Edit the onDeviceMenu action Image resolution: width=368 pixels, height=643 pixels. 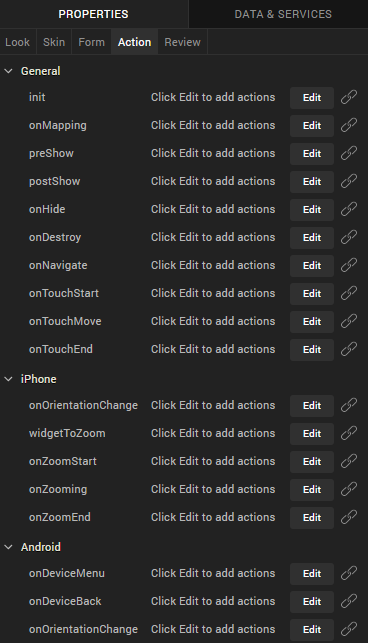click(312, 574)
